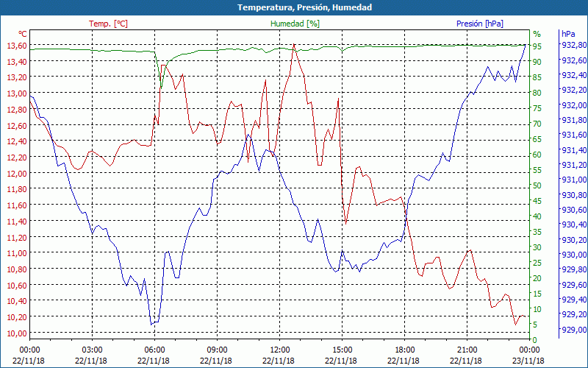The height and width of the screenshot is (368, 588).
Task: Click pressure axis value '932,40'
Action: tap(573, 75)
